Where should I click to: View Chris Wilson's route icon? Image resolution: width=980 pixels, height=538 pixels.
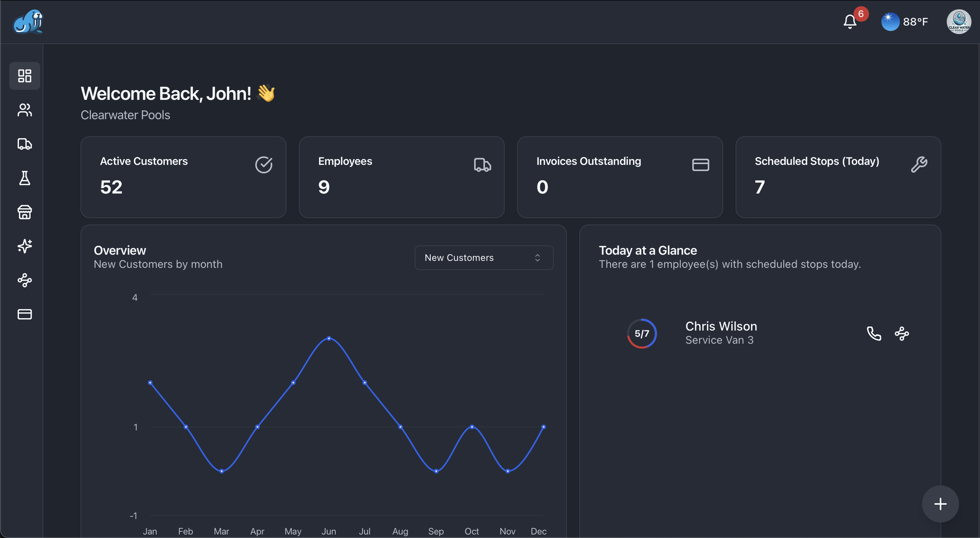tap(902, 333)
